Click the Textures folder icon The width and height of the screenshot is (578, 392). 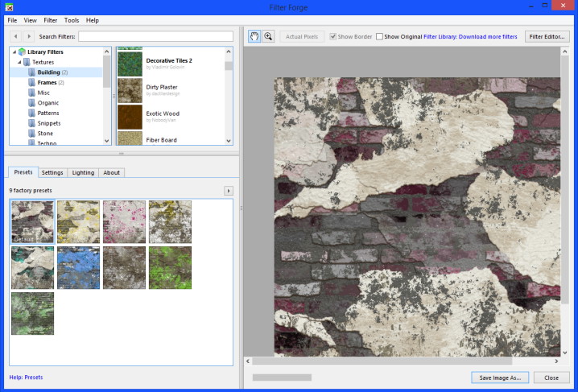27,62
